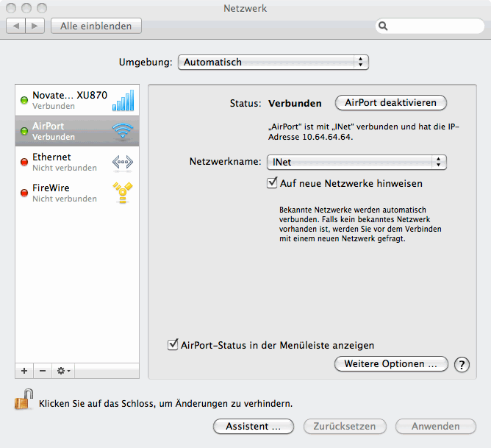
Task: Click the search field in the toolbar
Action: click(x=430, y=26)
